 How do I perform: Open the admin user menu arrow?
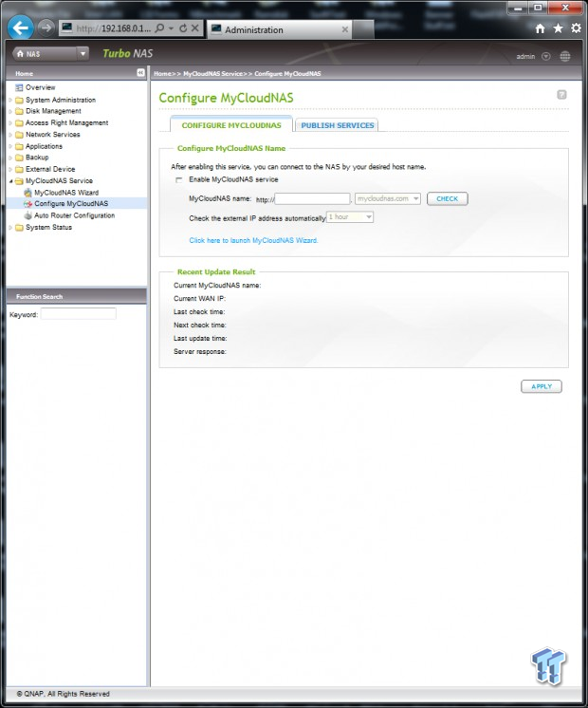point(546,56)
